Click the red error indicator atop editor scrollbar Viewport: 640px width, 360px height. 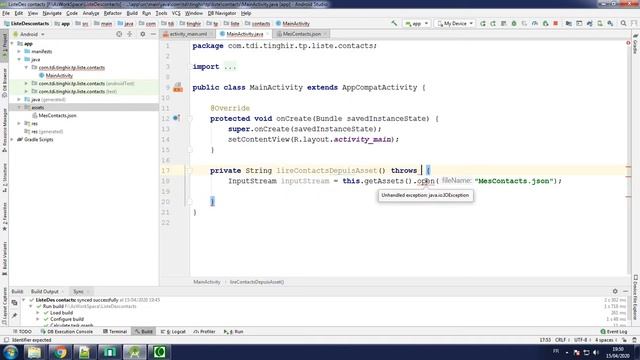[628, 43]
